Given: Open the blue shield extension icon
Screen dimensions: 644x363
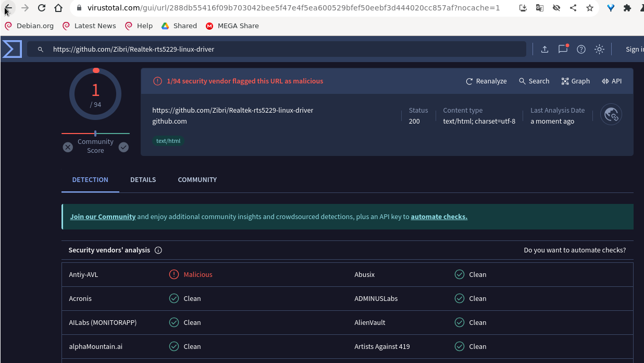Looking at the screenshot, I should (x=611, y=8).
